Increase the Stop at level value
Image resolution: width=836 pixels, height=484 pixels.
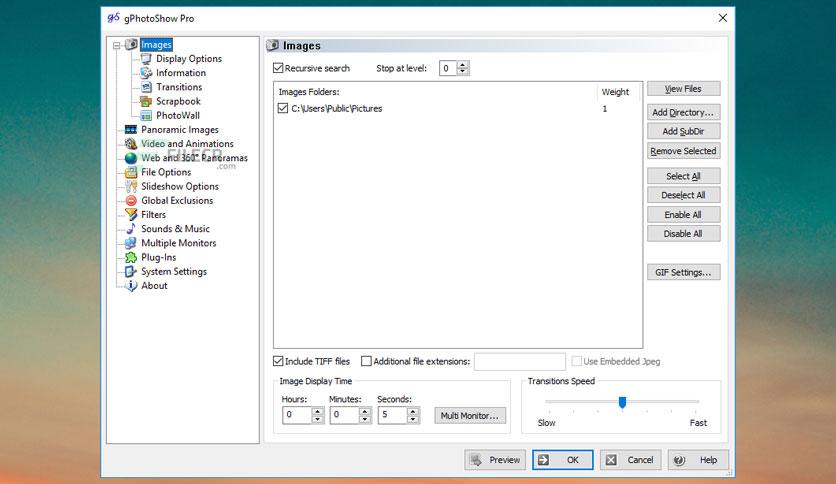coord(463,65)
